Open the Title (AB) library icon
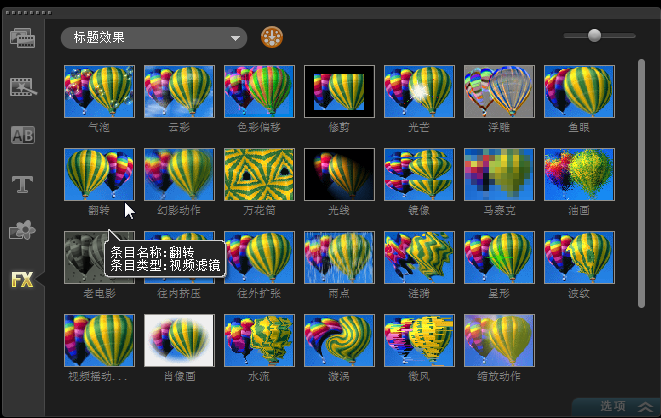661x418 pixels. (22, 135)
